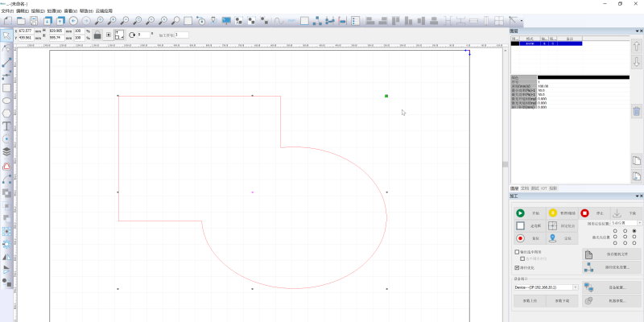Toggle the aspect ratio lock icon

[97, 35]
